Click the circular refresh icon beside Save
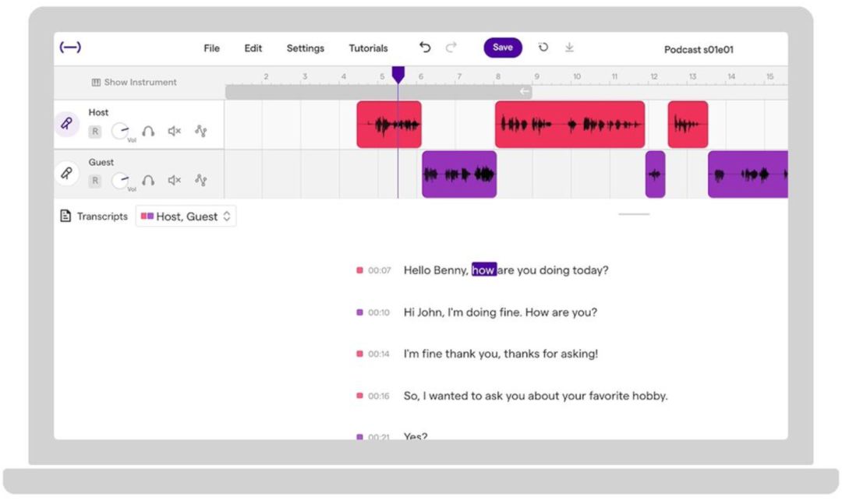Screen dimensions: 842x504 [543, 48]
